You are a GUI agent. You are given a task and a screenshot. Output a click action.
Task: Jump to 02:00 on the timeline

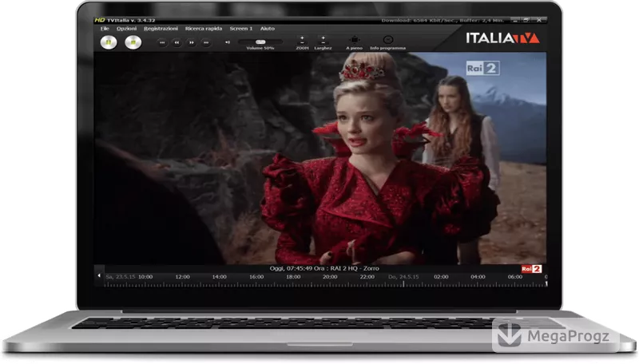(441, 277)
